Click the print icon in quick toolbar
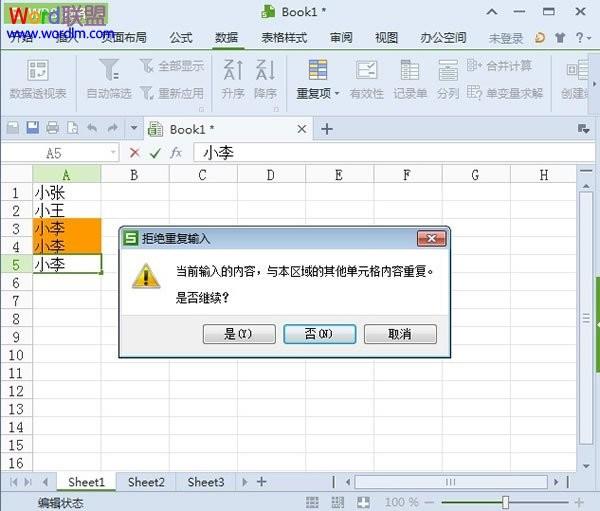 pos(52,128)
